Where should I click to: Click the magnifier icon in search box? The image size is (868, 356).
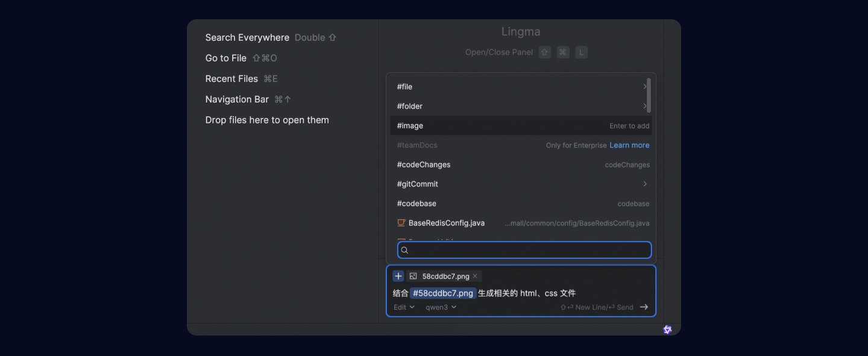[405, 250]
